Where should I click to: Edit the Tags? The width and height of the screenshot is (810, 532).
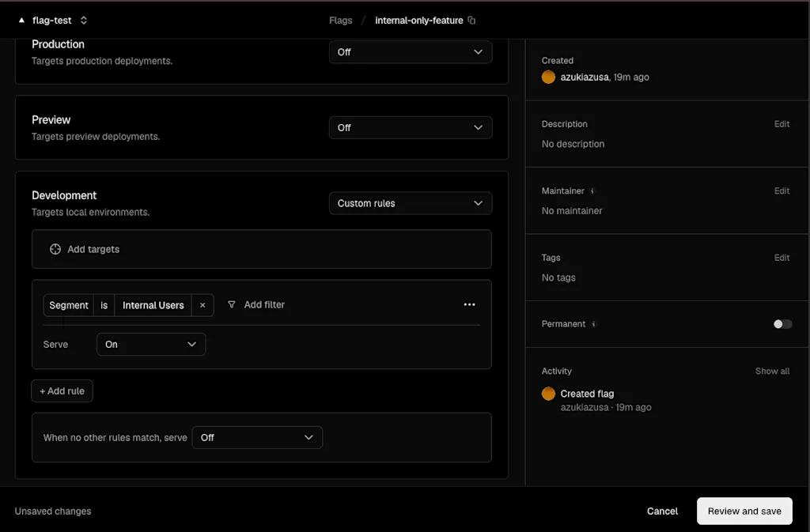pyautogui.click(x=782, y=258)
